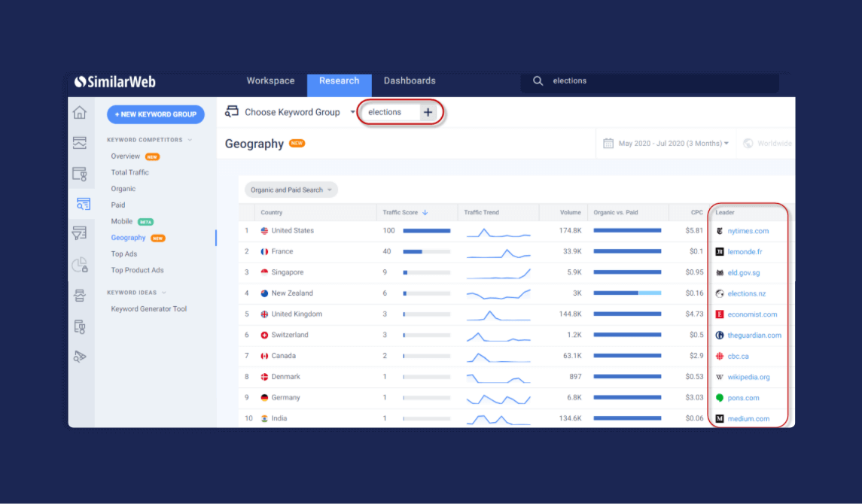Expand the Choose Keyword Group dropdown
862x504 pixels.
(x=352, y=112)
